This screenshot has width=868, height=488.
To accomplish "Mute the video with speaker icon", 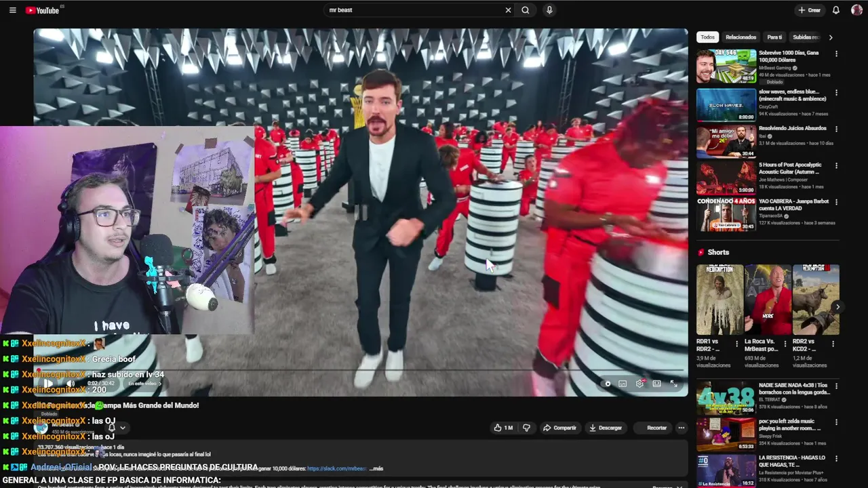I will 70,384.
